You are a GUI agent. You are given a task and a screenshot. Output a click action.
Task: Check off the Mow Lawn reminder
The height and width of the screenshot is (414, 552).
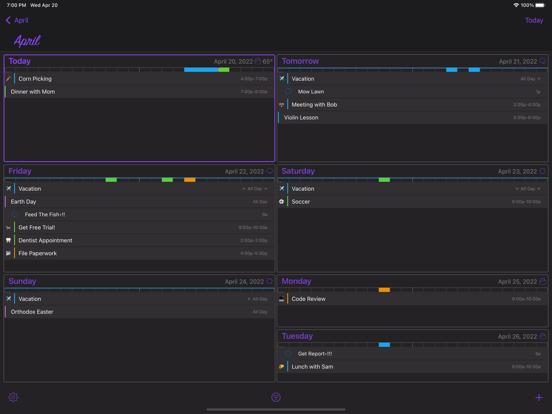coord(288,92)
